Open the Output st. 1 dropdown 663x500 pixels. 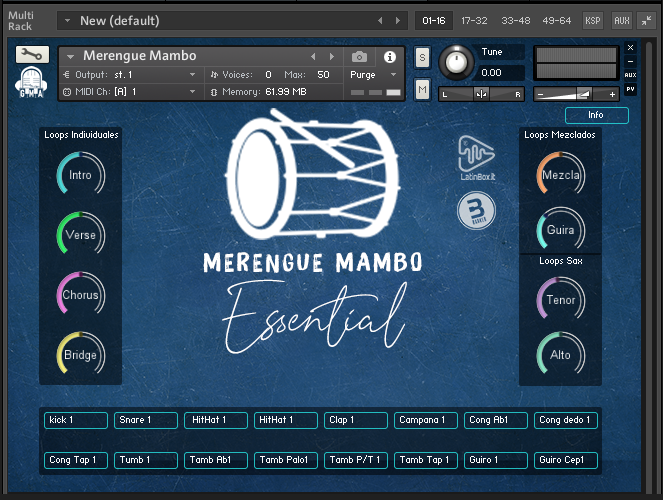click(x=129, y=75)
